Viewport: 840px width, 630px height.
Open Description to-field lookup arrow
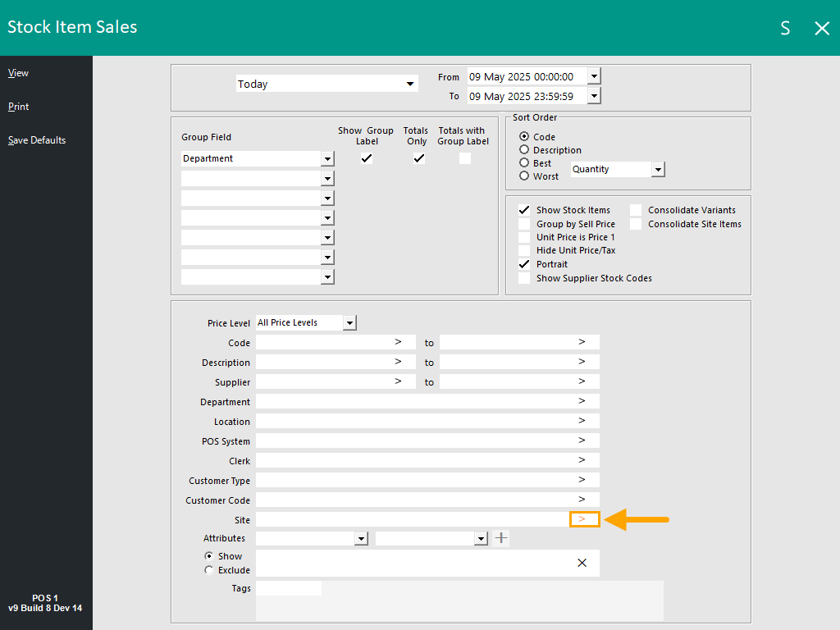click(582, 362)
